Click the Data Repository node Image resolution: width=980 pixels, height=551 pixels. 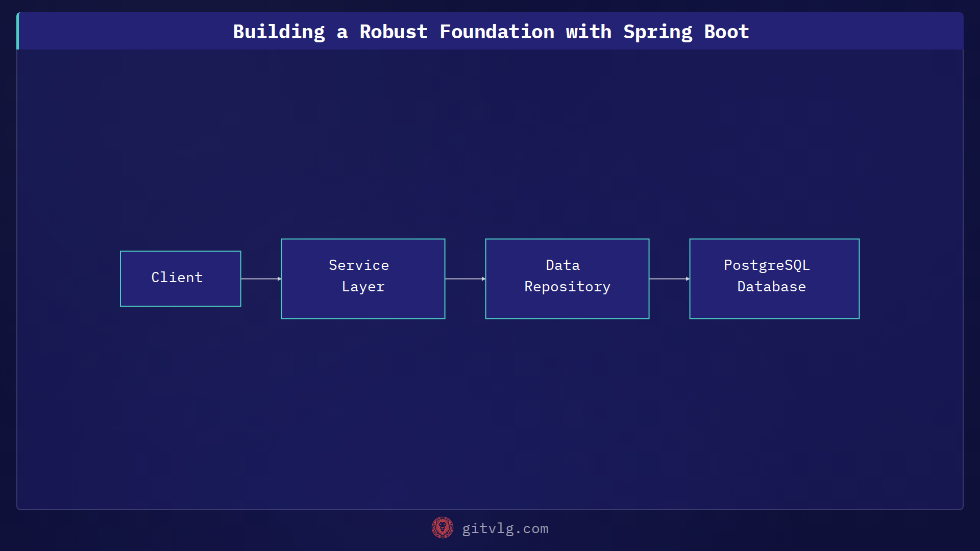point(567,279)
